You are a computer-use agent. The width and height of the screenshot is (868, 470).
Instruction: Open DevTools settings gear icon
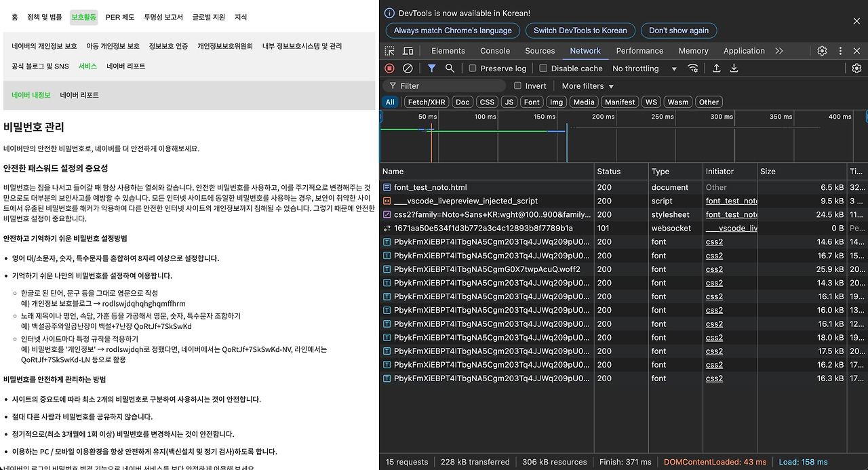[x=822, y=51]
